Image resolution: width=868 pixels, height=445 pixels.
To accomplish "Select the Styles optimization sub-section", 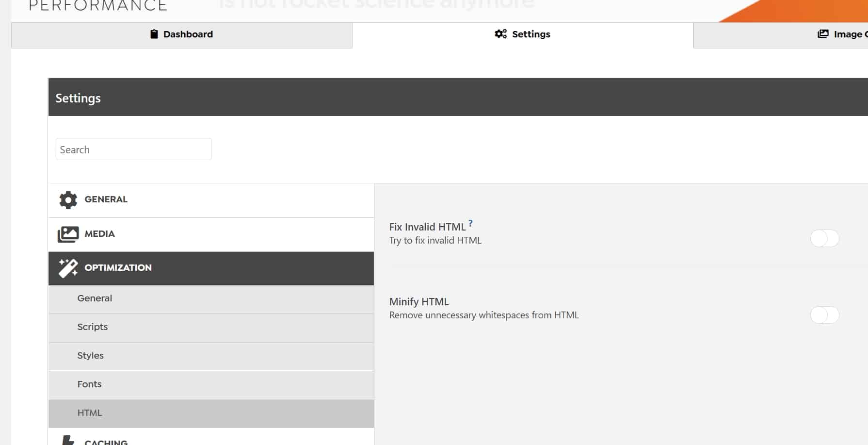I will (91, 356).
